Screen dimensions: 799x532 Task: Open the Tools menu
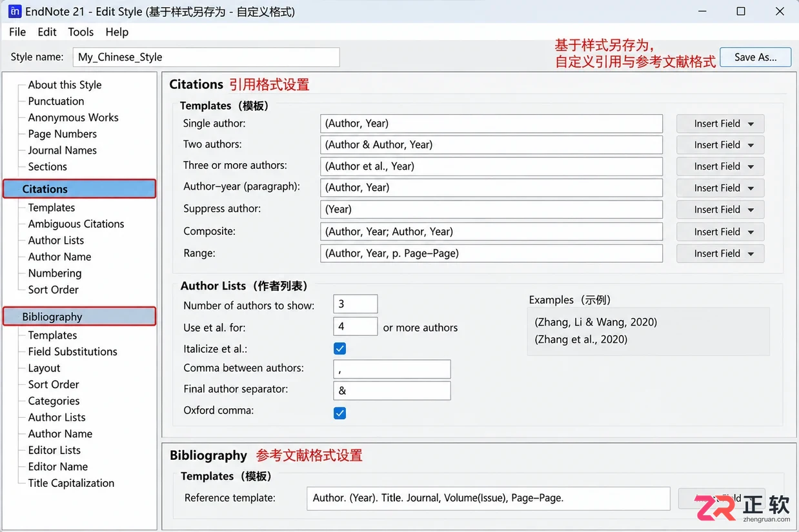(x=81, y=32)
